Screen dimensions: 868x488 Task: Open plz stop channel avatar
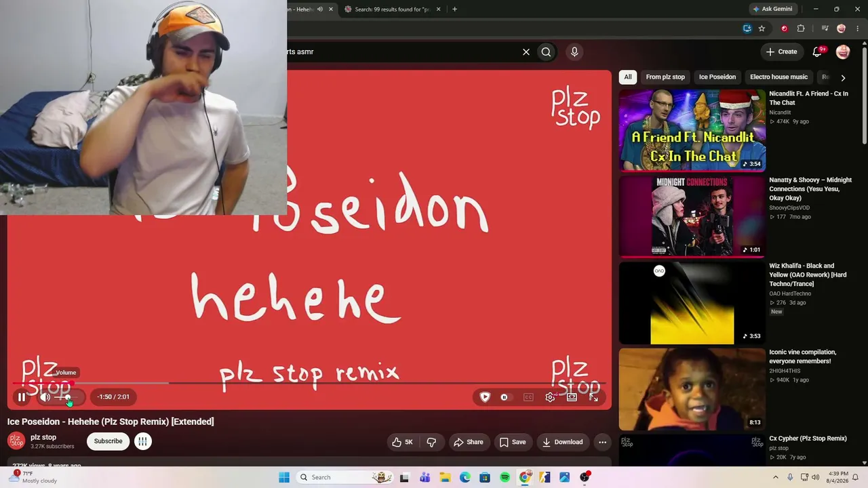click(x=16, y=441)
